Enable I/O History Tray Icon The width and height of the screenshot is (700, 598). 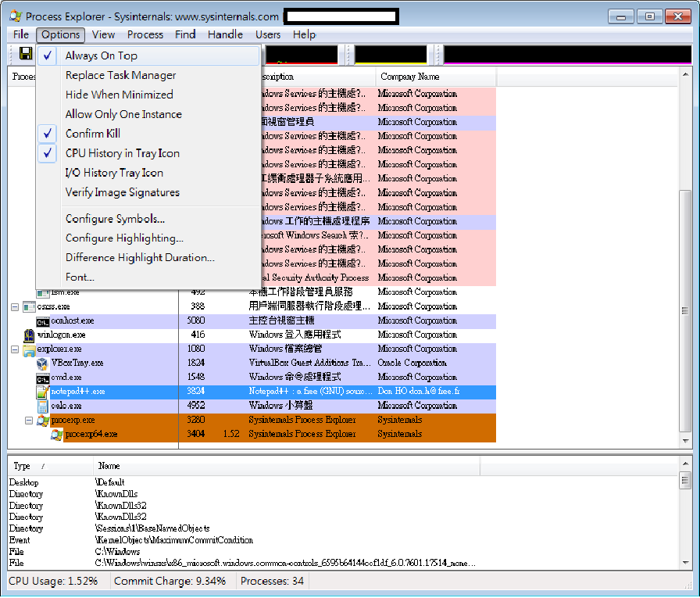148,173
